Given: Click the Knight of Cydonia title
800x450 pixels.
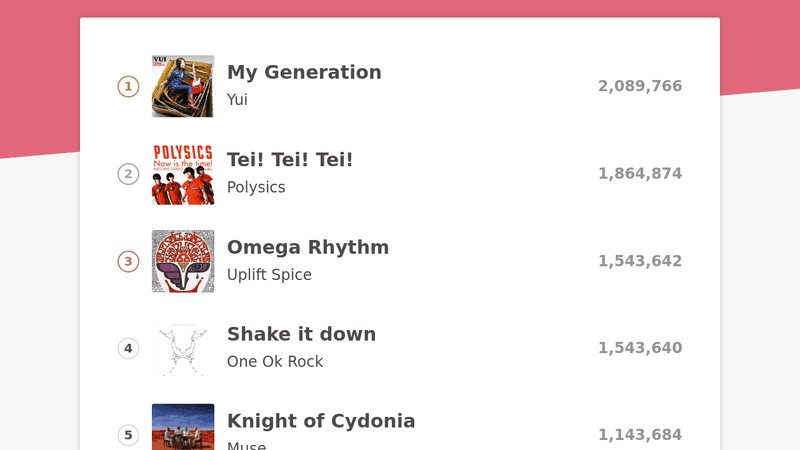Looking at the screenshot, I should click(x=321, y=421).
